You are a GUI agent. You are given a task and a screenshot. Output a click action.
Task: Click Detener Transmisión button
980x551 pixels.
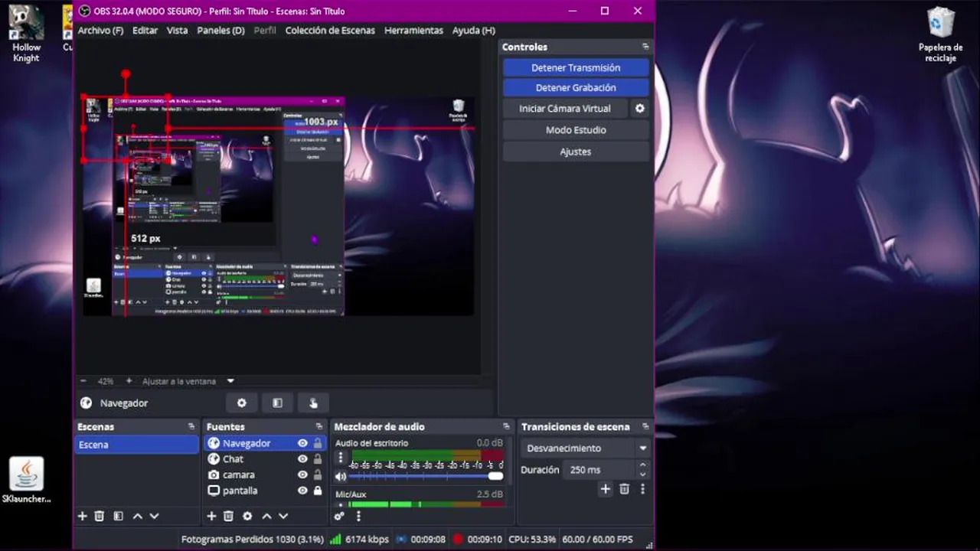point(576,68)
